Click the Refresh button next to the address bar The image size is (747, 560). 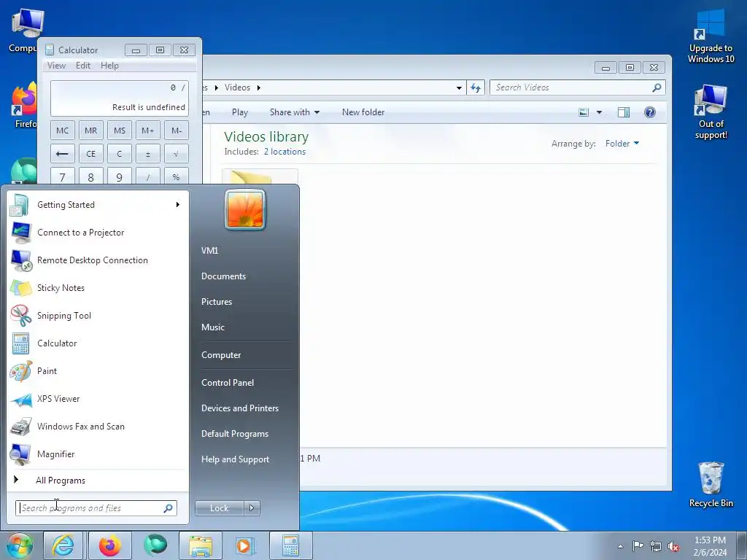(x=476, y=87)
